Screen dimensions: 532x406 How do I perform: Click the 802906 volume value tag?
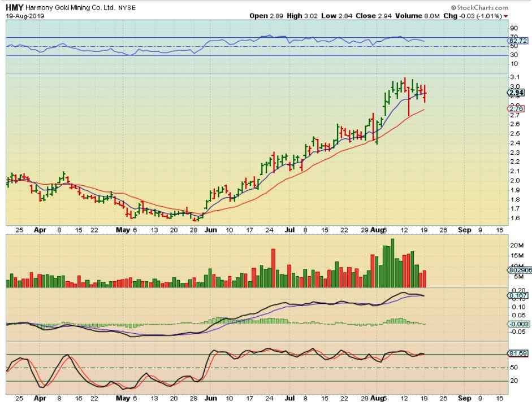520,270
